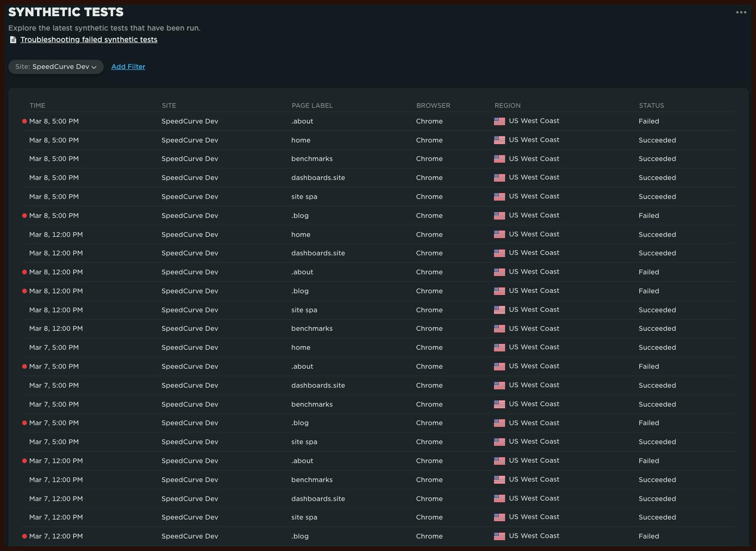The height and width of the screenshot is (551, 756).
Task: Sort the table by the TIME column header
Action: (37, 105)
